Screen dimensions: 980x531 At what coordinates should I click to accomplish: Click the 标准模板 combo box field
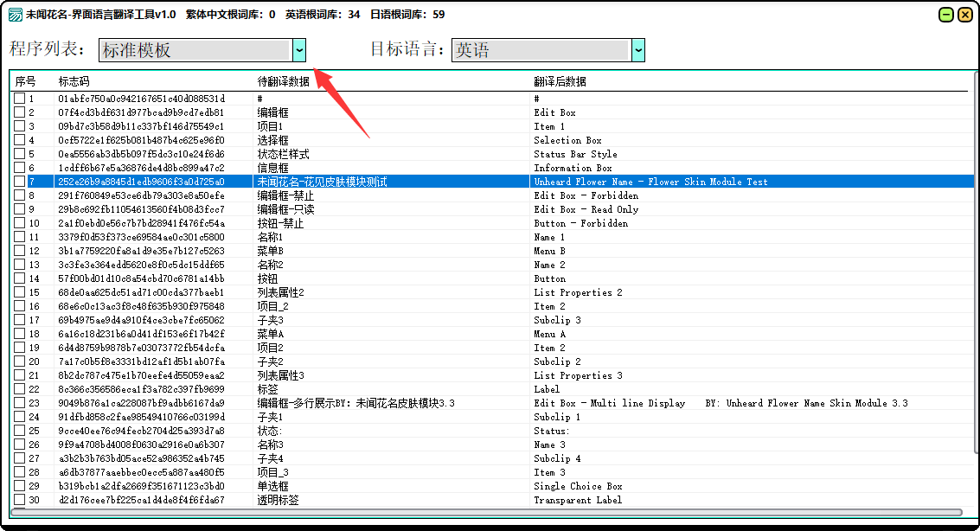(195, 51)
